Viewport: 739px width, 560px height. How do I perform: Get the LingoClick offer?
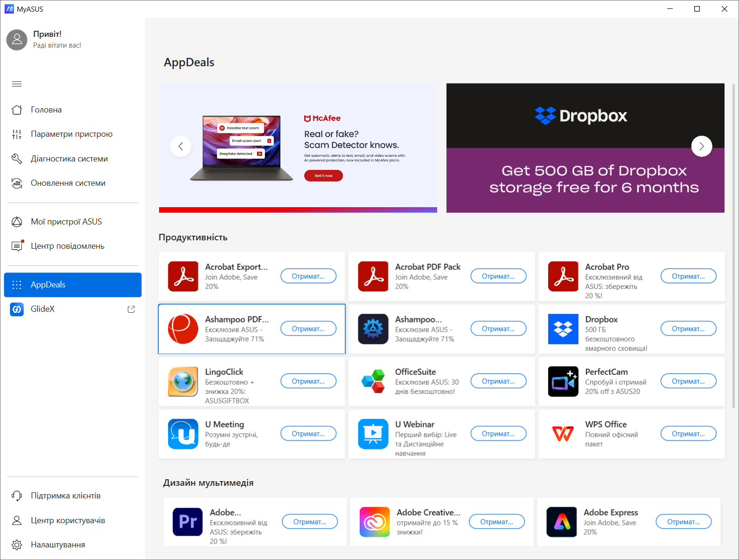(x=308, y=381)
